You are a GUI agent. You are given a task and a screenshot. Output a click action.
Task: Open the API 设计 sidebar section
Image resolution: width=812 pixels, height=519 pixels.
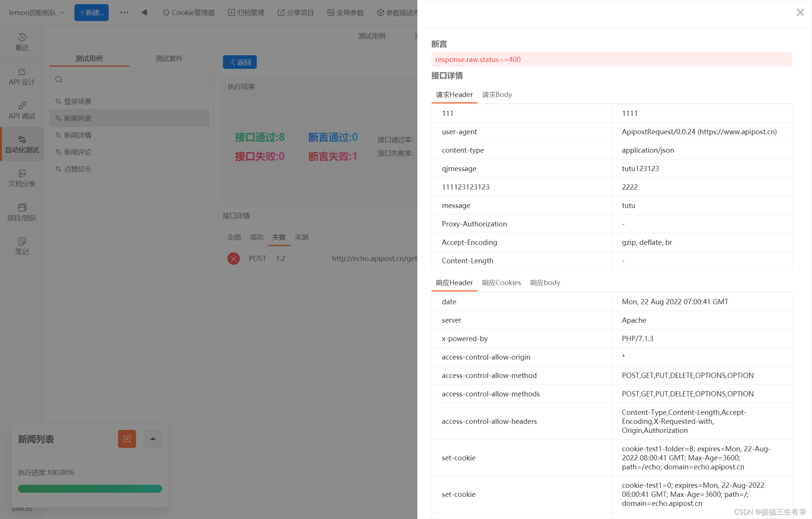pos(22,77)
